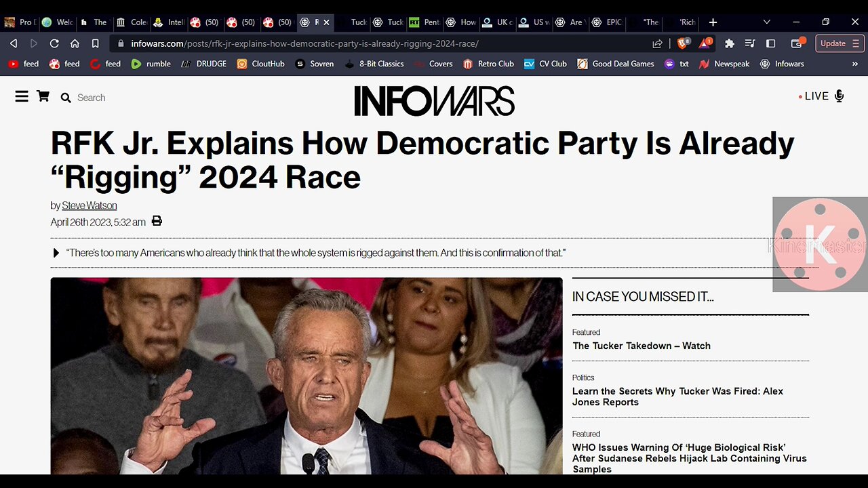
Task: Toggle the browser sidebar panel icon
Action: point(770,43)
